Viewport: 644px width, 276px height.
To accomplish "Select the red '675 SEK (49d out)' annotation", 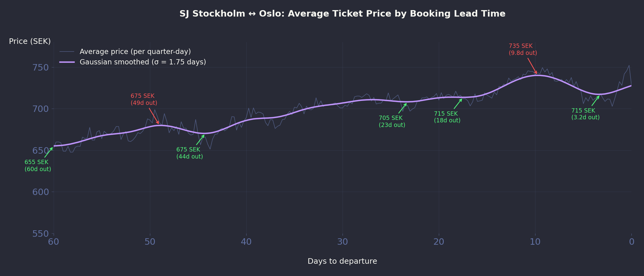I will tap(144, 99).
